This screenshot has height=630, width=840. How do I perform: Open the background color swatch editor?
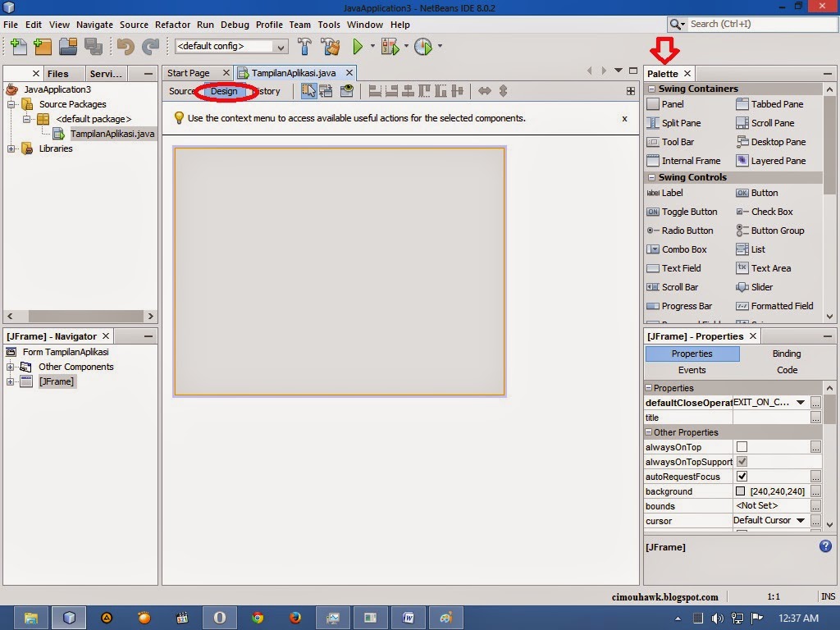tap(739, 491)
